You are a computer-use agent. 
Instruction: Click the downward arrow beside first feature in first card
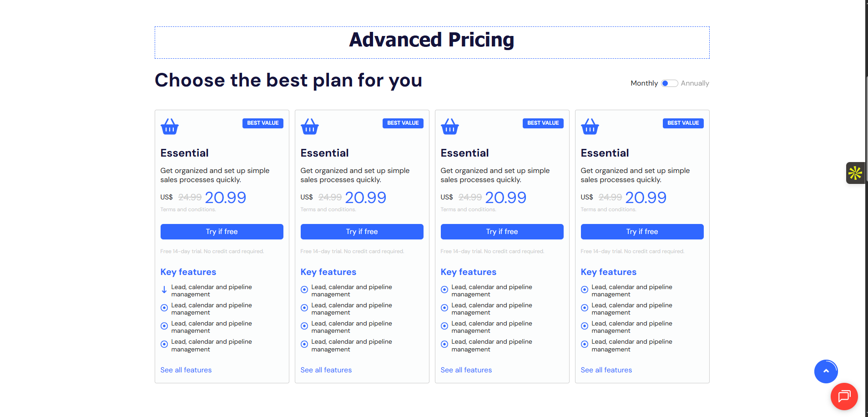pyautogui.click(x=164, y=290)
